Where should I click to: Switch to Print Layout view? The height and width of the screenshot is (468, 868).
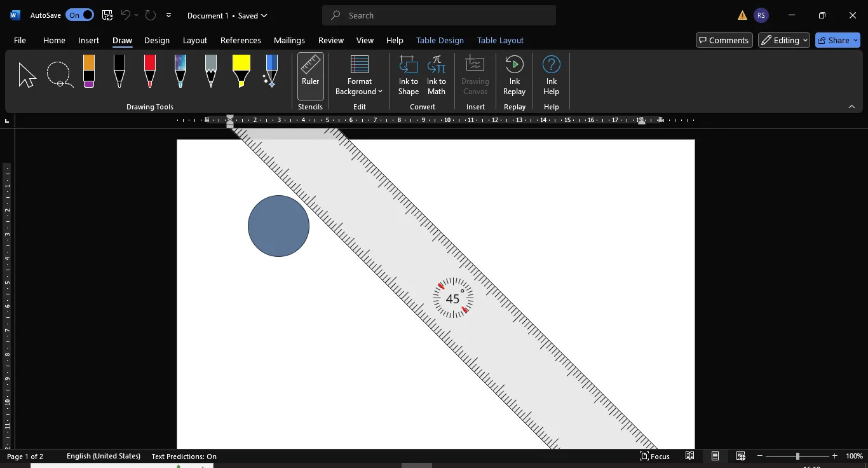click(715, 457)
